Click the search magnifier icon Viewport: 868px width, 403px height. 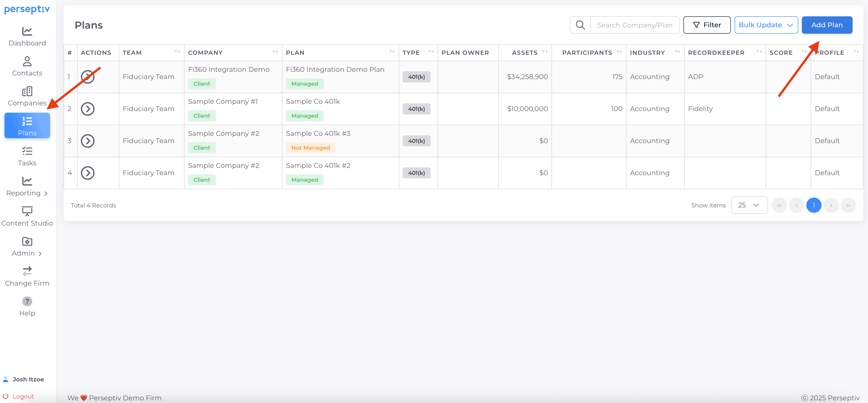(580, 25)
